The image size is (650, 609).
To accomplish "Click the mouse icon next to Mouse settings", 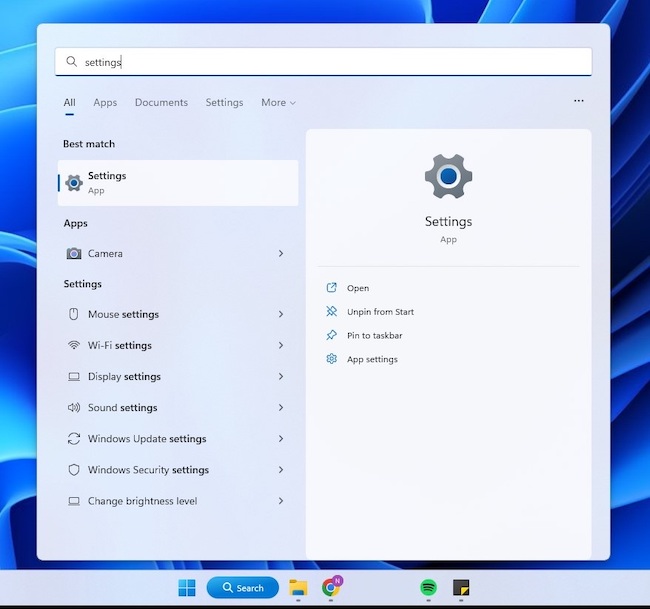I will pyautogui.click(x=73, y=314).
